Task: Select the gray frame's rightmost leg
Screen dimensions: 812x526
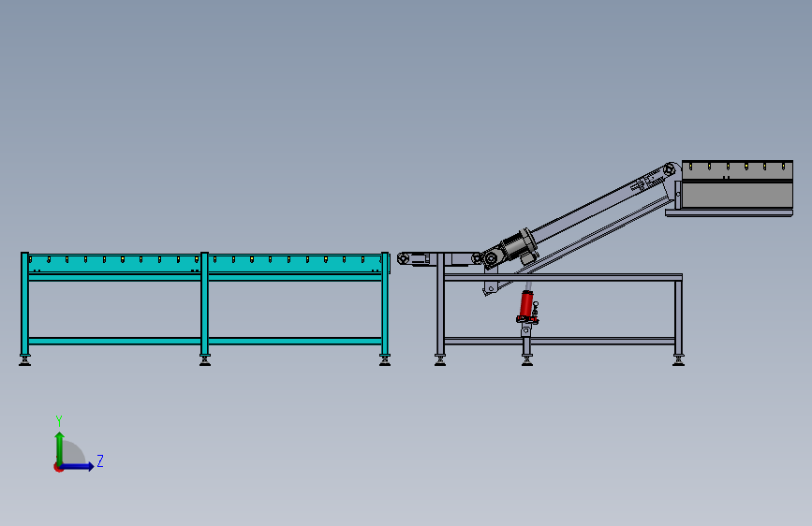Action: [678, 317]
